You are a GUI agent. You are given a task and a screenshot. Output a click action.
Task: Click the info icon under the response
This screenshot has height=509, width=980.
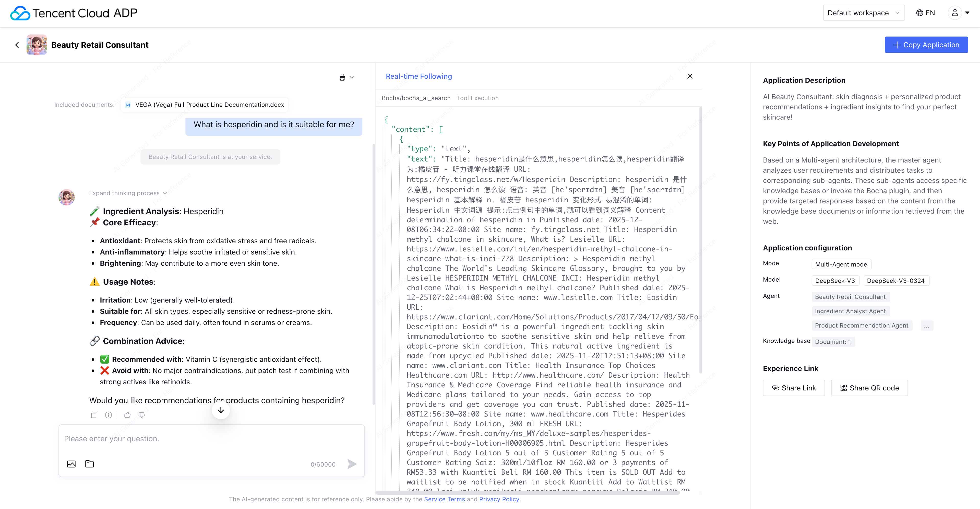(109, 415)
